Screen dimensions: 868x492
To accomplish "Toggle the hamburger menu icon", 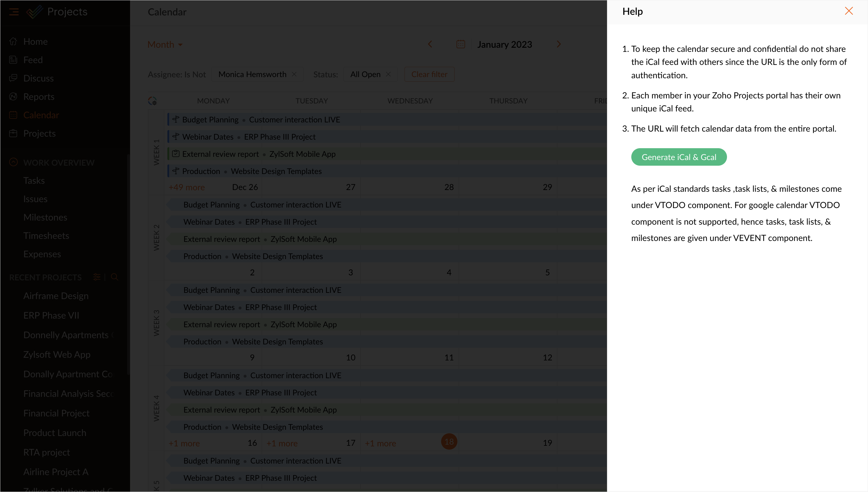I will (14, 12).
